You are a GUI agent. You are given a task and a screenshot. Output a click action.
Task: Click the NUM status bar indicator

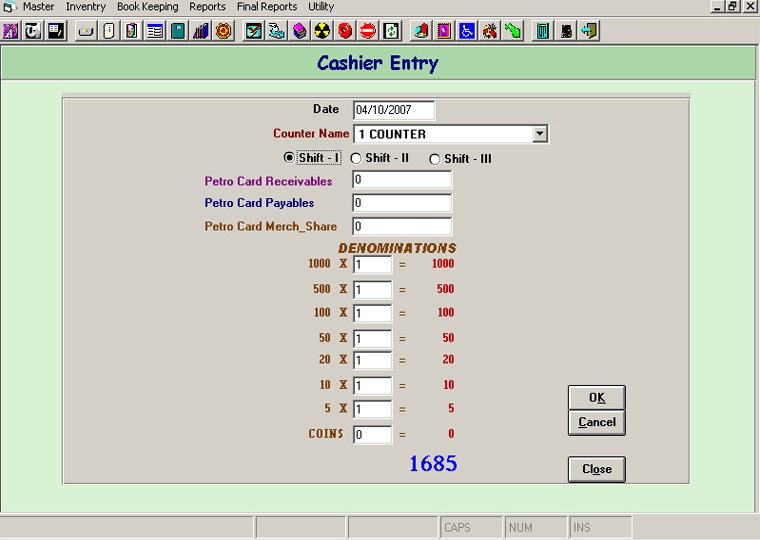pyautogui.click(x=536, y=527)
